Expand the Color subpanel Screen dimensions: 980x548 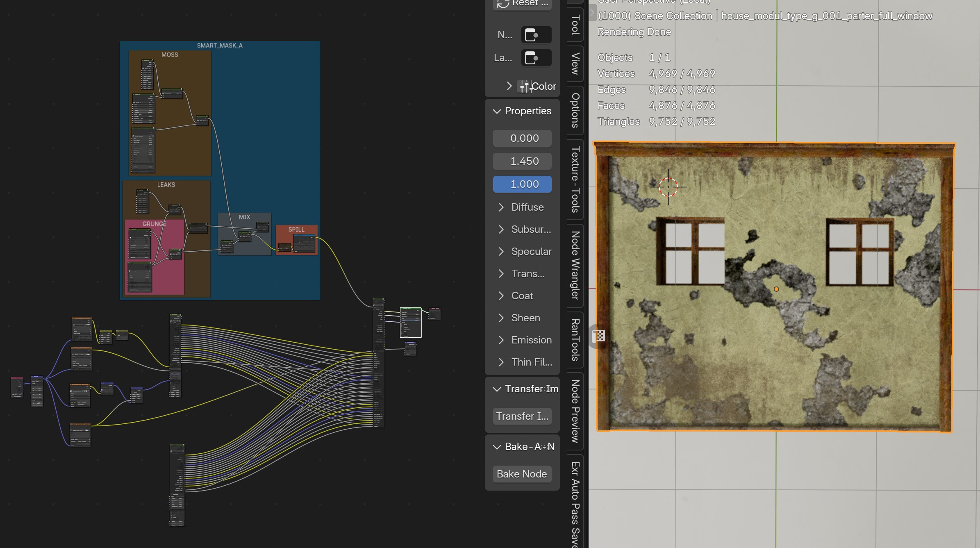click(x=509, y=86)
